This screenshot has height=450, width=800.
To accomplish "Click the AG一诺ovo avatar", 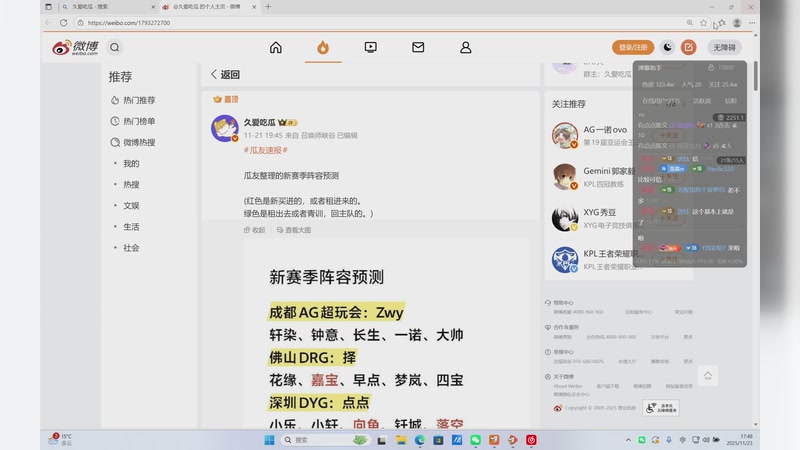I will 564,135.
